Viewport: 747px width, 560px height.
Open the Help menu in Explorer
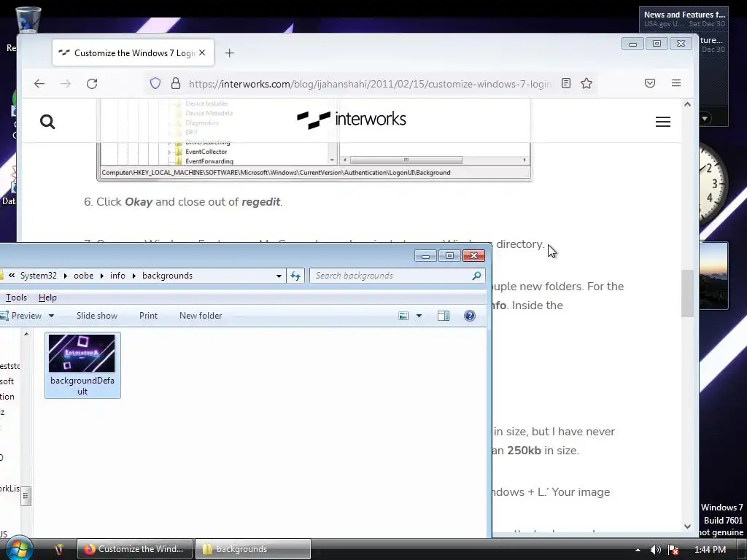(x=47, y=297)
